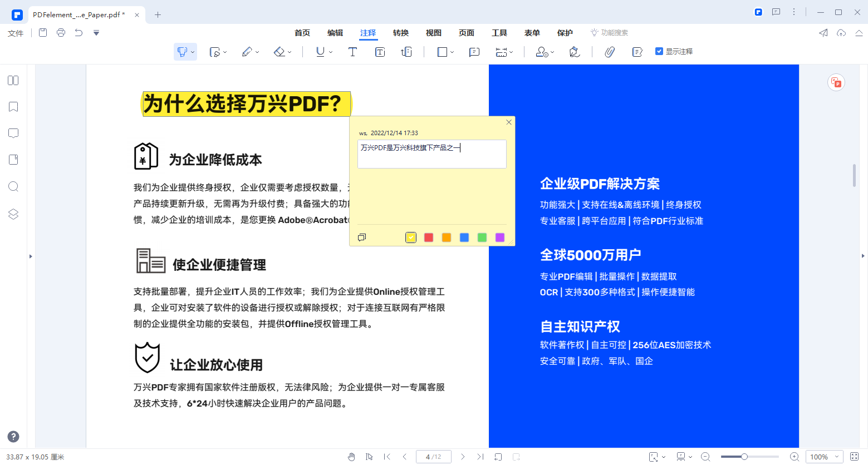Click the 功能搜索 feature search button
The image size is (868, 465).
tap(610, 32)
